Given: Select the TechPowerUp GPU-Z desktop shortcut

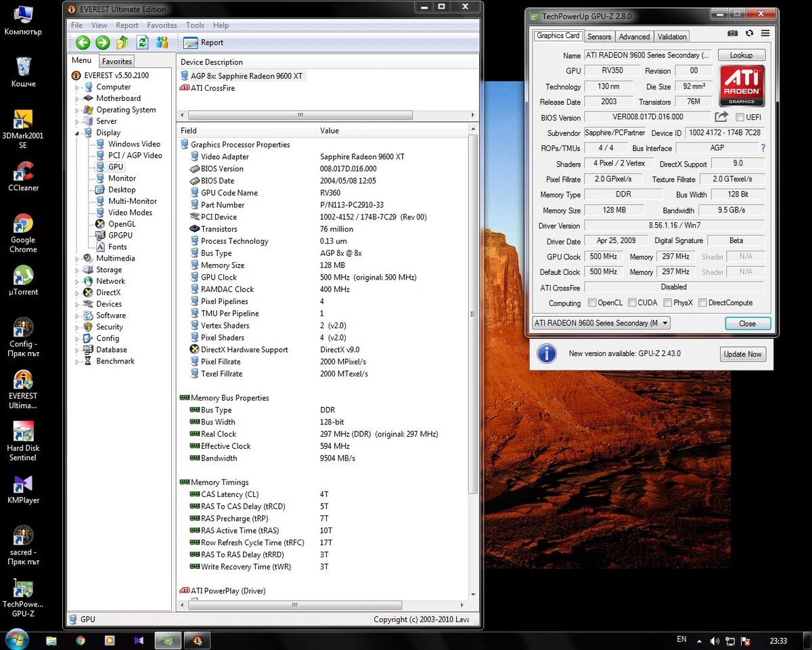Looking at the screenshot, I should (23, 599).
